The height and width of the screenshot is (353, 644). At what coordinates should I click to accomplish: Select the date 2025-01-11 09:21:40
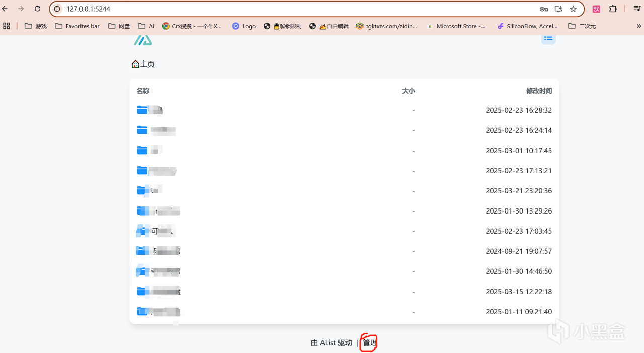coord(519,312)
